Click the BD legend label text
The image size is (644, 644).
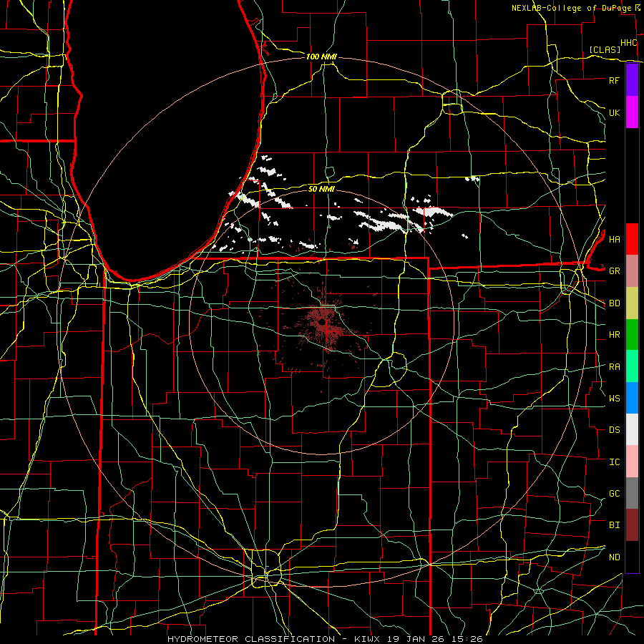click(614, 303)
